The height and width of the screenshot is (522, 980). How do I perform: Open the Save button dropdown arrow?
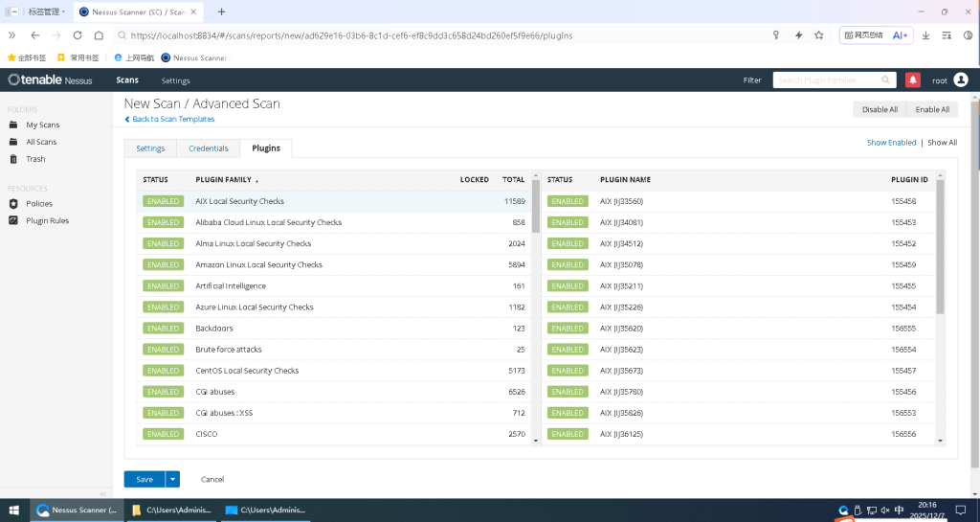click(172, 479)
